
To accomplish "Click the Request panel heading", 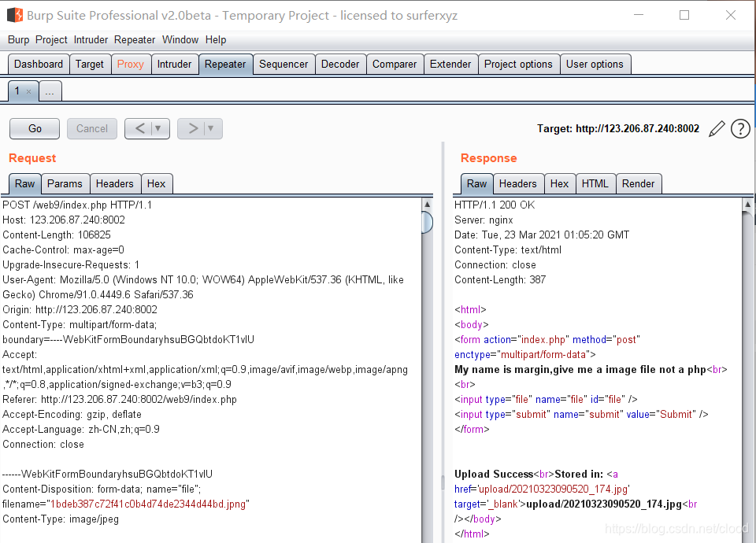I will [32, 158].
